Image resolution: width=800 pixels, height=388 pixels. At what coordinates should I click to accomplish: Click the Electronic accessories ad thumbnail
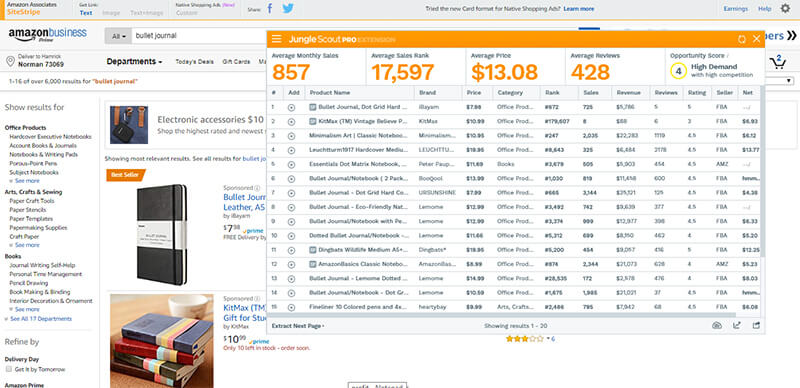click(129, 125)
